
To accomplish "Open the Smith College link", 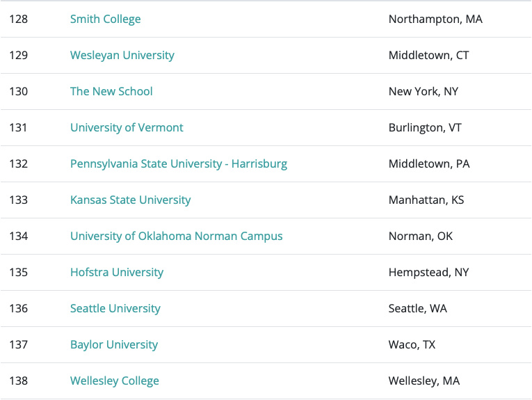I will 105,19.
